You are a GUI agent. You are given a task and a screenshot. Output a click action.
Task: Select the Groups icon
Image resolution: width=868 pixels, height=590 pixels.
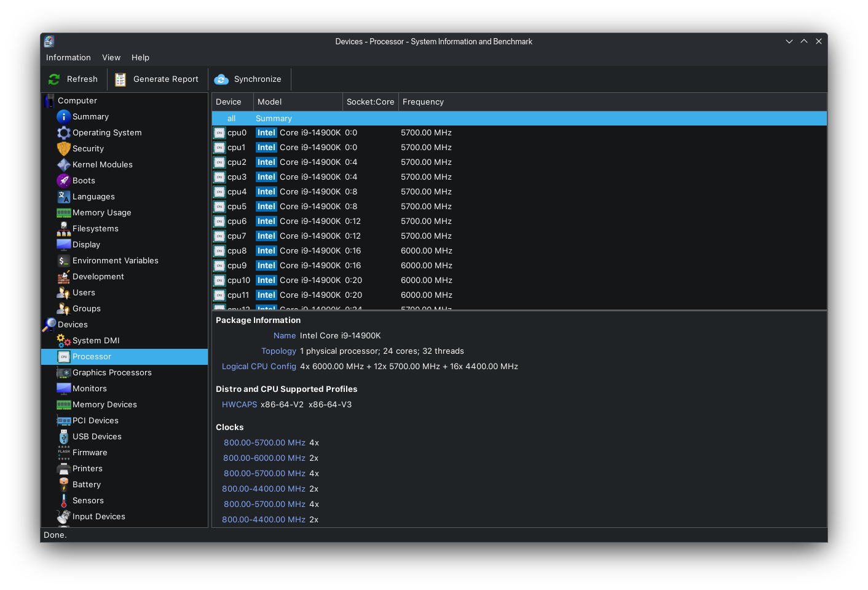click(x=63, y=309)
